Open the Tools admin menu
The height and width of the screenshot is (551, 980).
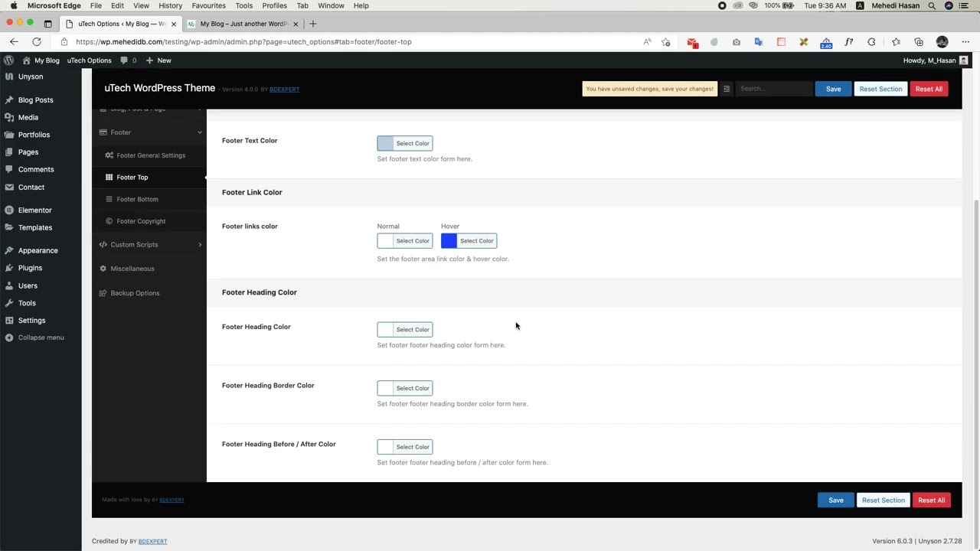pos(27,303)
